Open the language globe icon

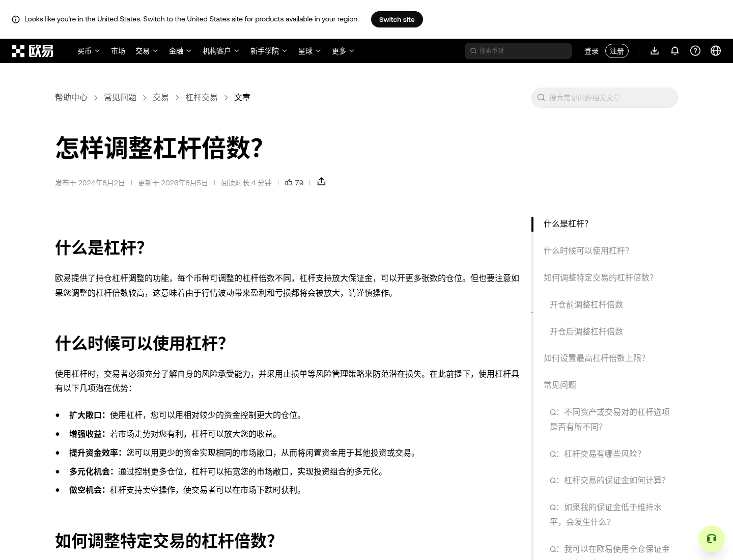tap(716, 51)
